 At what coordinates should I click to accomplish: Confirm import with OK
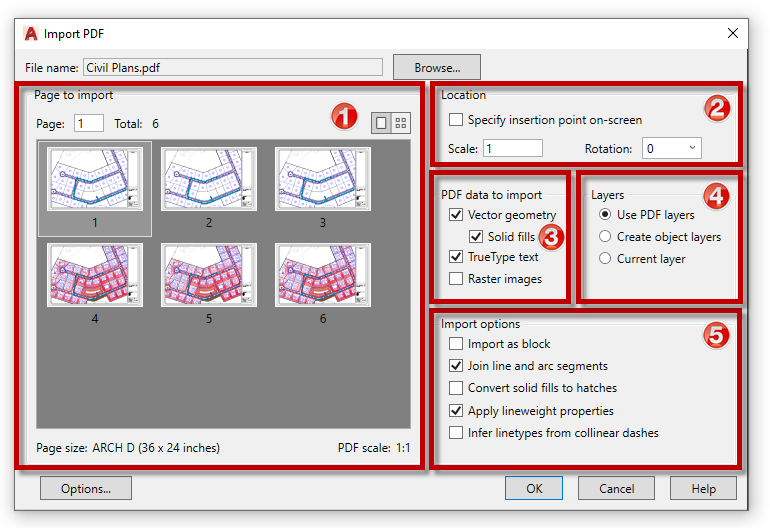point(534,488)
